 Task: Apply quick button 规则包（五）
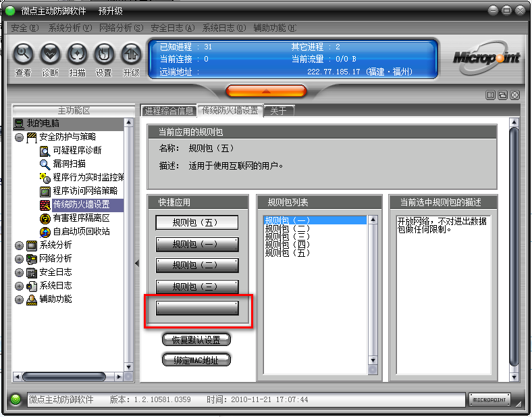point(196,223)
